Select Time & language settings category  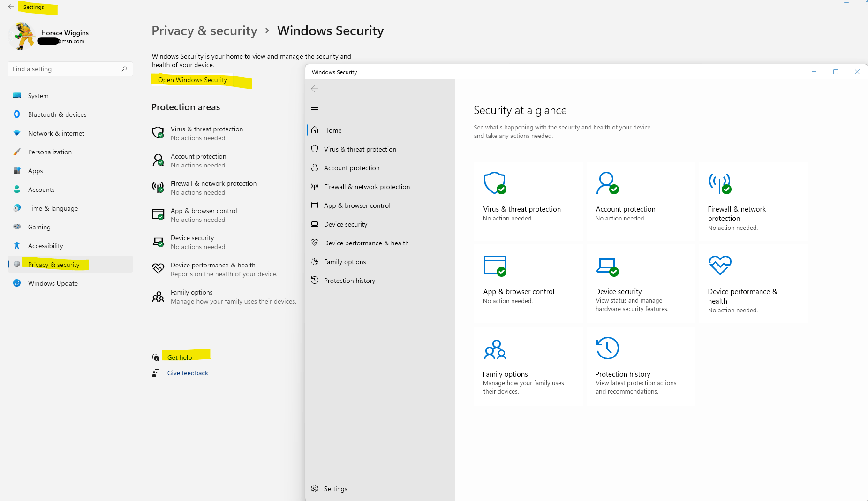click(70, 208)
